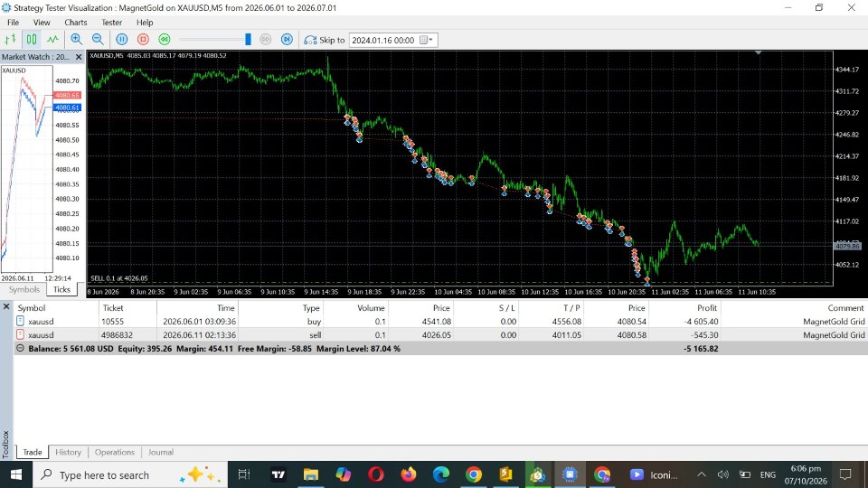Open the View menu
Image resolution: width=868 pixels, height=488 pixels.
[x=42, y=23]
